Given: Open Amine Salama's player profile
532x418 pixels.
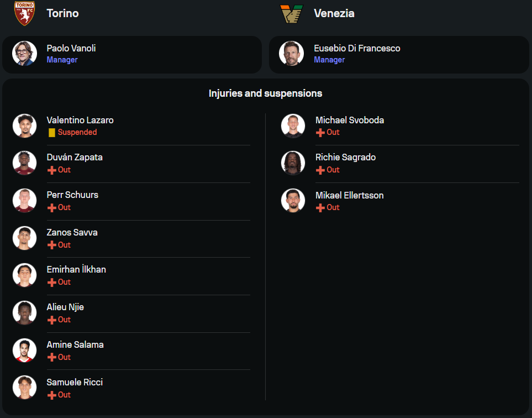Looking at the screenshot, I should pyautogui.click(x=75, y=344).
